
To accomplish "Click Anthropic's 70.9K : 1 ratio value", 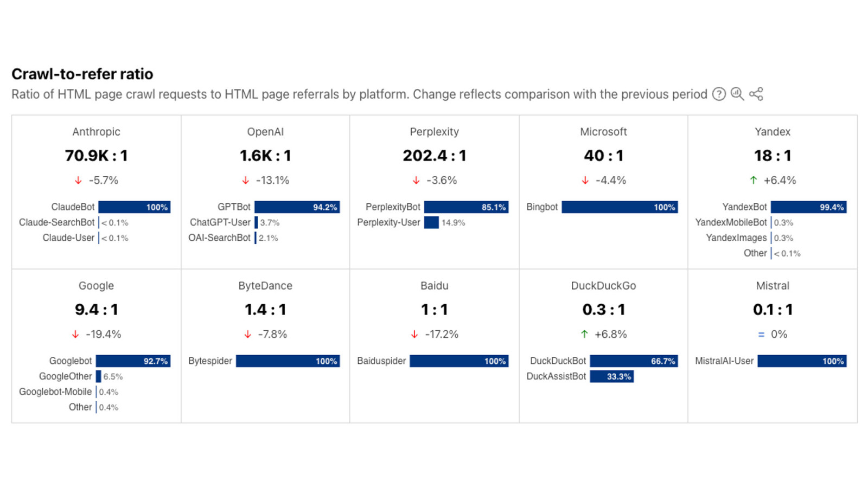I will coord(96,156).
